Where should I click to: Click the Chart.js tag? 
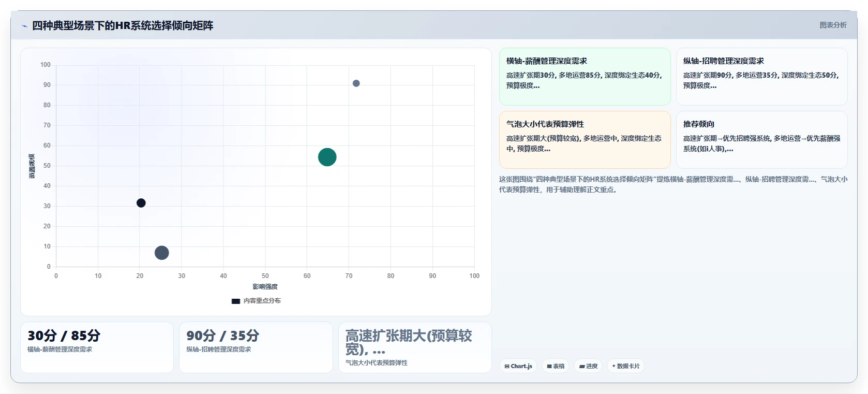(518, 366)
